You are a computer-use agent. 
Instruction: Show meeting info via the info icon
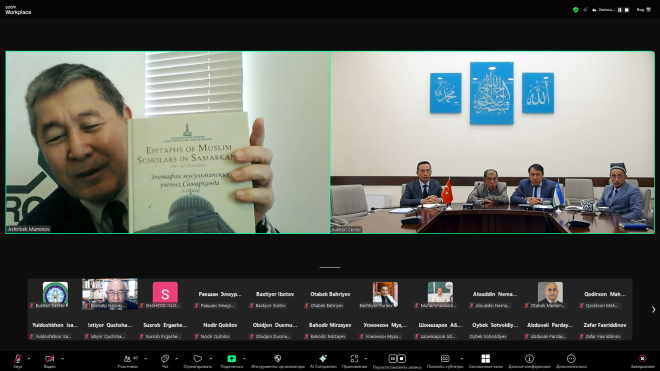(x=529, y=359)
